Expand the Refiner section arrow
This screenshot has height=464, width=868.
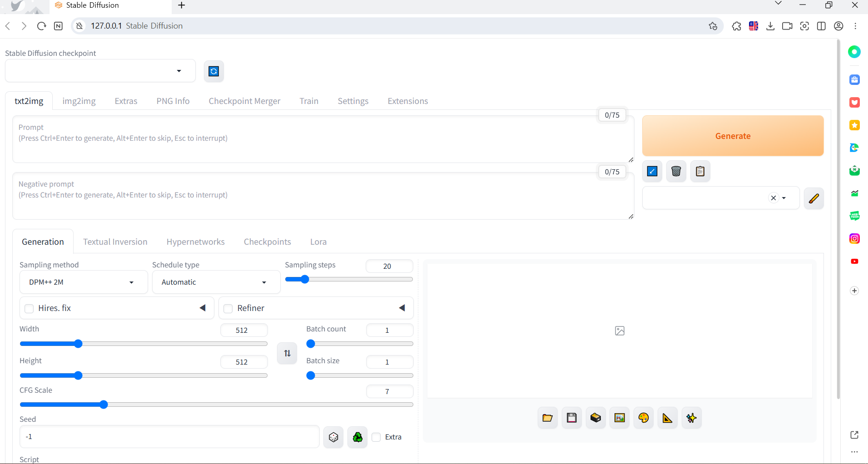[402, 308]
